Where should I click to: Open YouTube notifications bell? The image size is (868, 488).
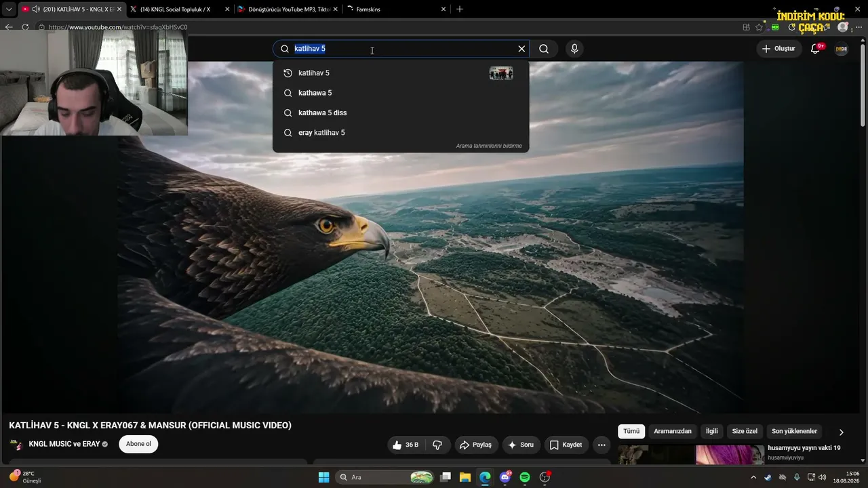[x=816, y=49]
